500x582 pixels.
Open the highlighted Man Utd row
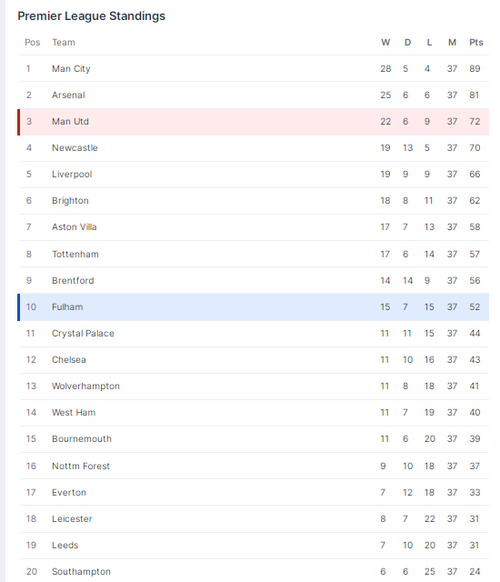tap(253, 121)
